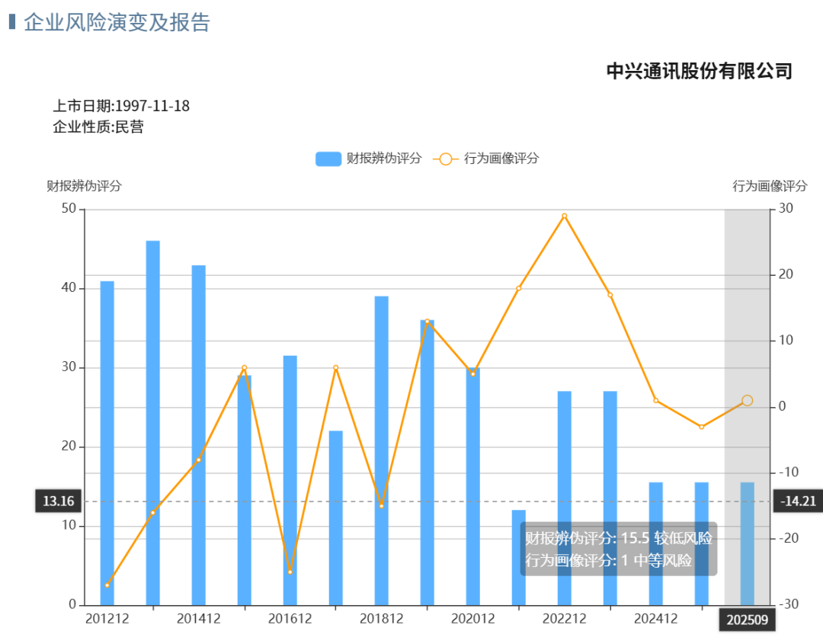Toggle the 行为画像评分 legend series

(x=486, y=159)
